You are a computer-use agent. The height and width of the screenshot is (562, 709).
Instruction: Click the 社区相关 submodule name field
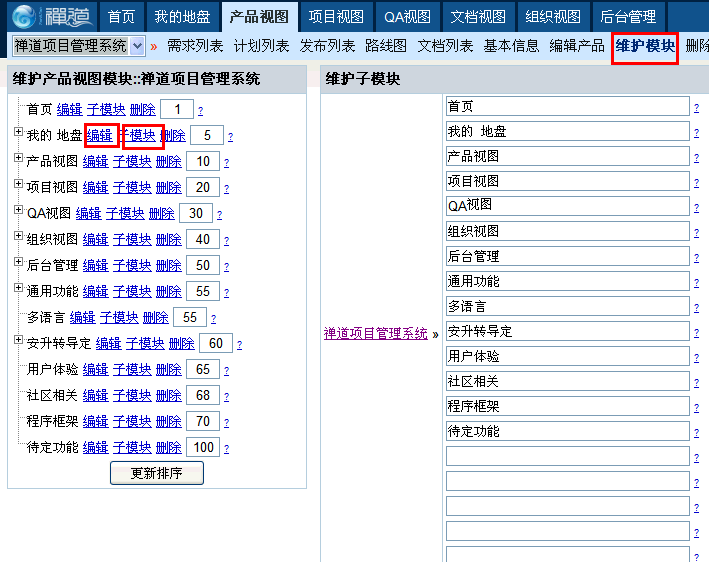click(x=568, y=381)
